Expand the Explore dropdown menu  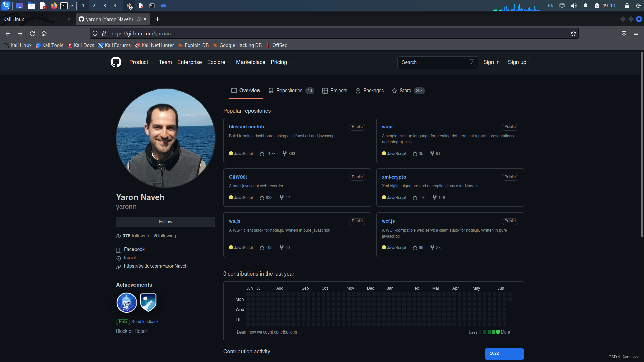[x=219, y=62]
